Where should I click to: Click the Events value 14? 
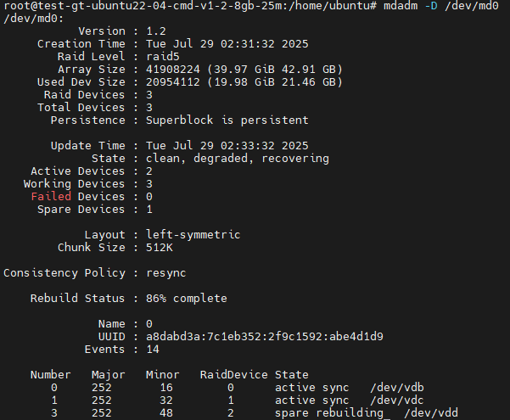[x=153, y=350]
